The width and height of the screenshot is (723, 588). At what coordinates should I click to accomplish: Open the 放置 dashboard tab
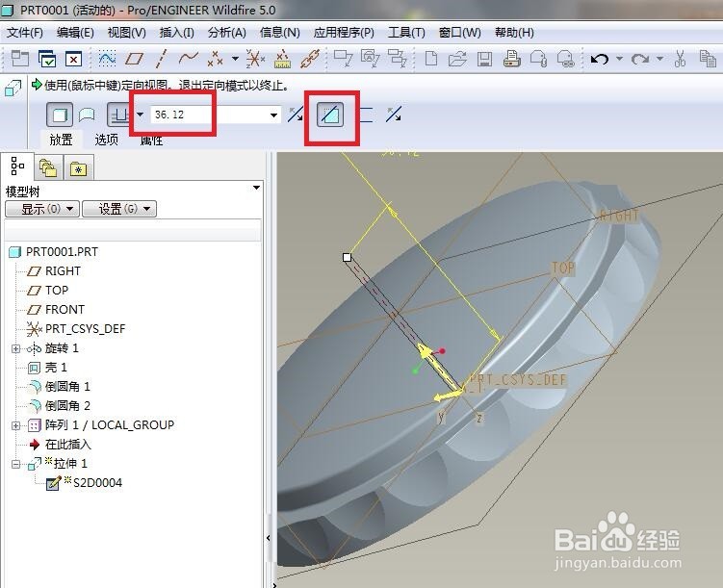61,140
